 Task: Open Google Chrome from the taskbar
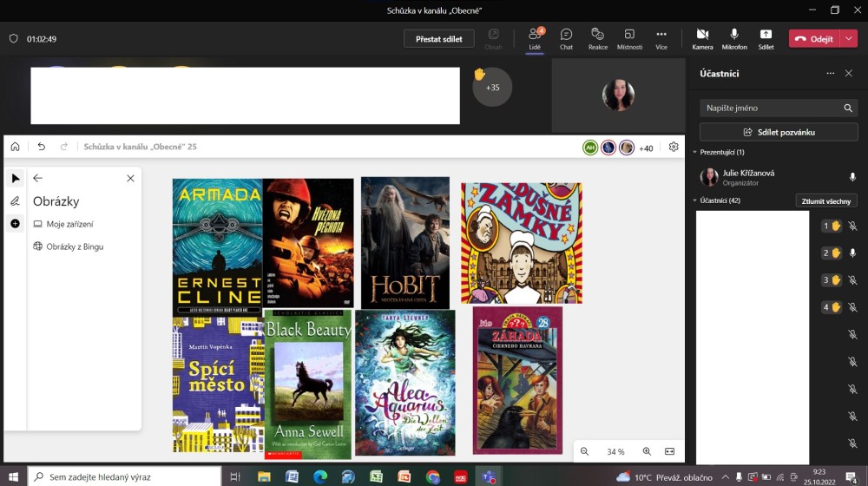432,476
